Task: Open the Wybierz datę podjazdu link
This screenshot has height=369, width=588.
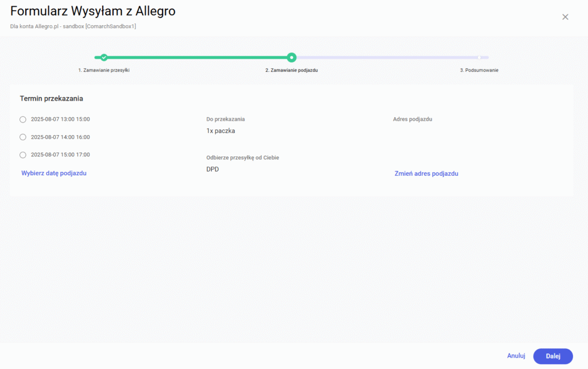Action: click(x=53, y=173)
